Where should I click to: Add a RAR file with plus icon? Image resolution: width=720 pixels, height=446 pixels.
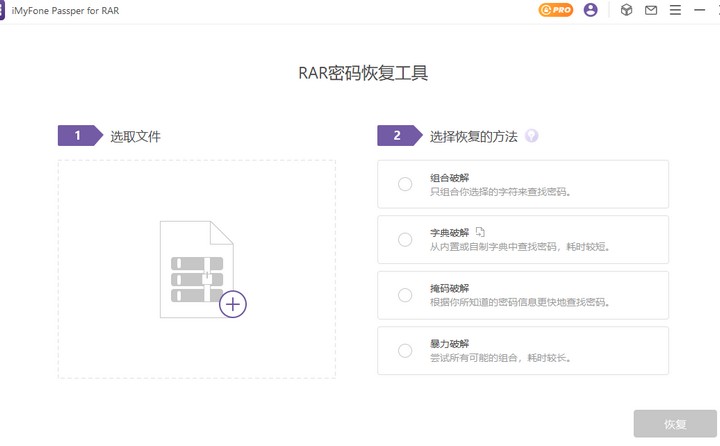pos(233,304)
